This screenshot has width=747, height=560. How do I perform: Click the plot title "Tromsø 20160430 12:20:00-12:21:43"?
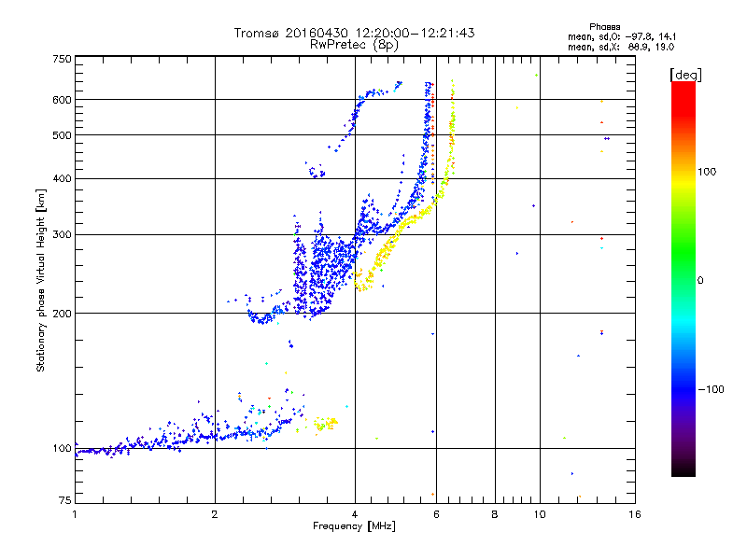point(354,33)
